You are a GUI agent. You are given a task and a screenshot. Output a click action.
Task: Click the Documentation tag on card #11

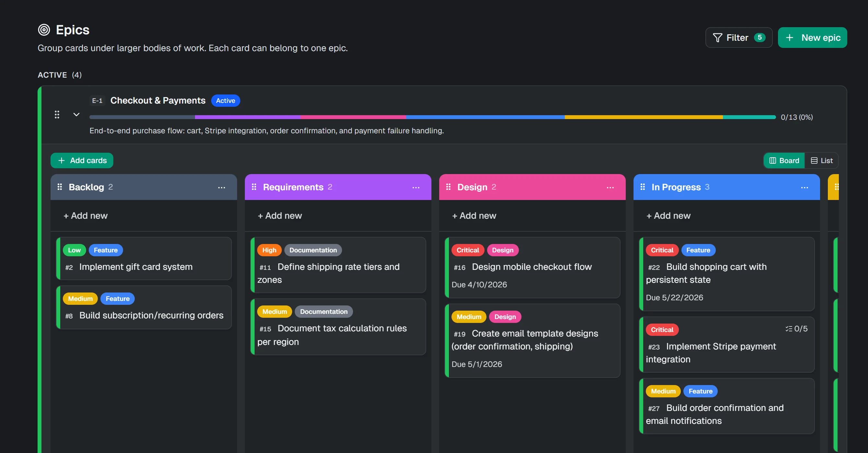(313, 250)
